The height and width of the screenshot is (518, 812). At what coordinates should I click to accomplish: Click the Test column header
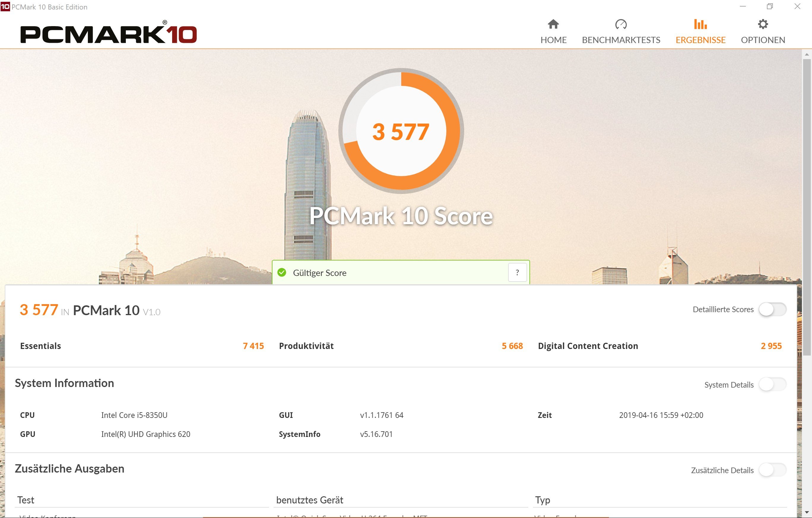pos(26,500)
